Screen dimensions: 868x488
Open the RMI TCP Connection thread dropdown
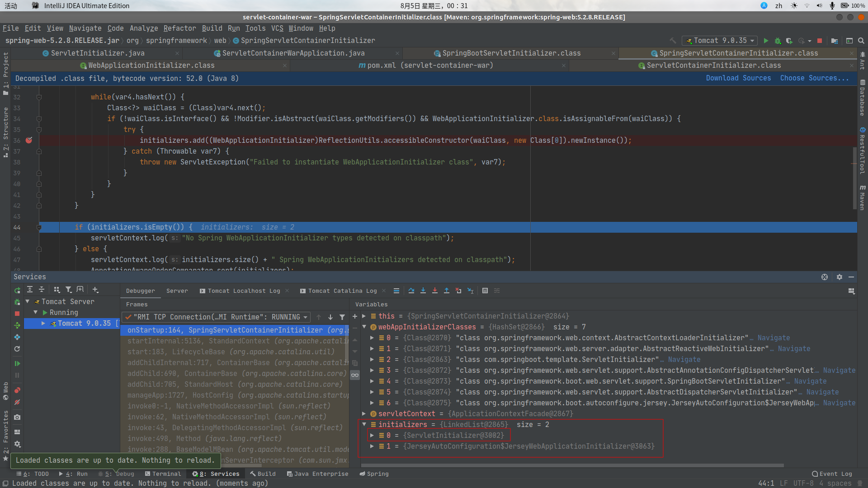[x=216, y=317]
